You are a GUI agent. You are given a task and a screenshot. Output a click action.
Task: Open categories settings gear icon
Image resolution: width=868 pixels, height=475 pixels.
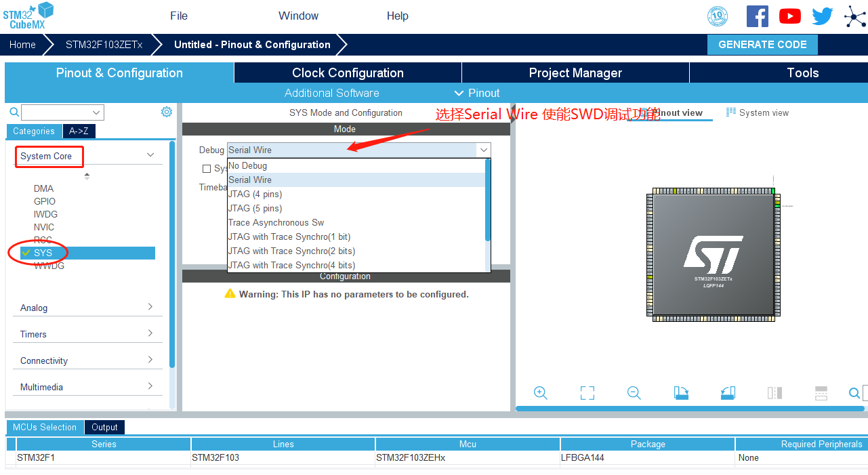[167, 112]
